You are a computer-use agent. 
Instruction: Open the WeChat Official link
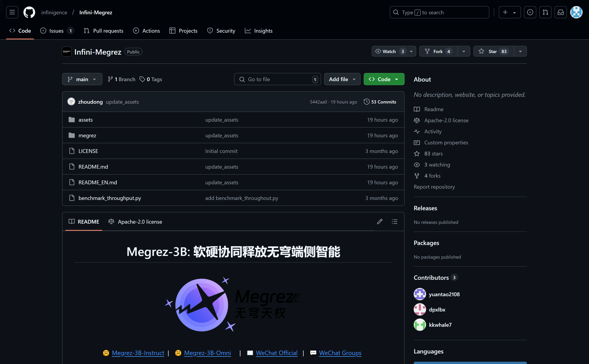(x=277, y=353)
